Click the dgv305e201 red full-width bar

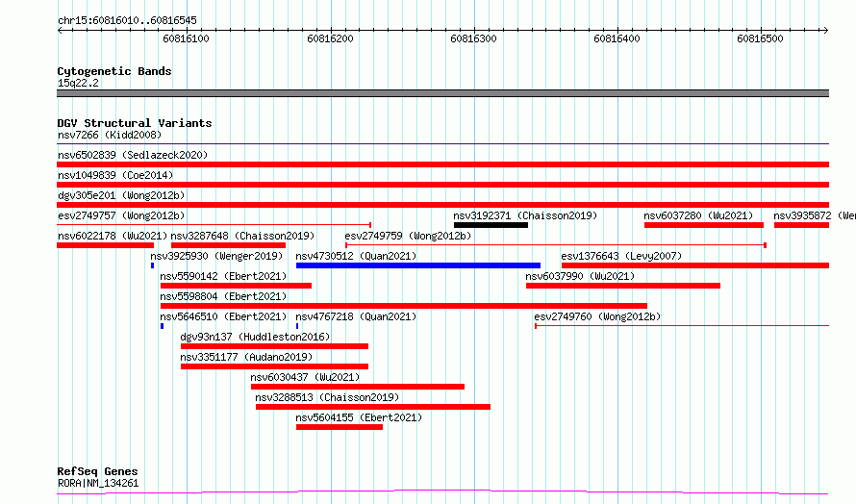pyautogui.click(x=442, y=205)
